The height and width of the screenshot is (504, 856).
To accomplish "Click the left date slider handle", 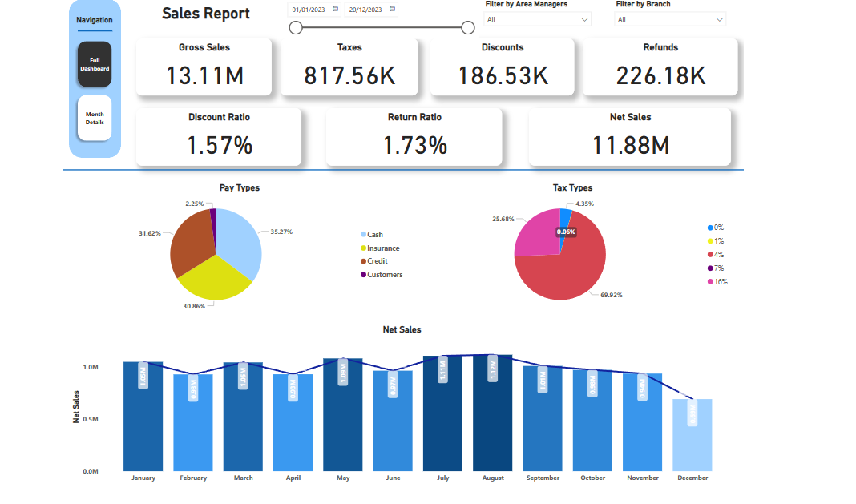I will tap(296, 28).
